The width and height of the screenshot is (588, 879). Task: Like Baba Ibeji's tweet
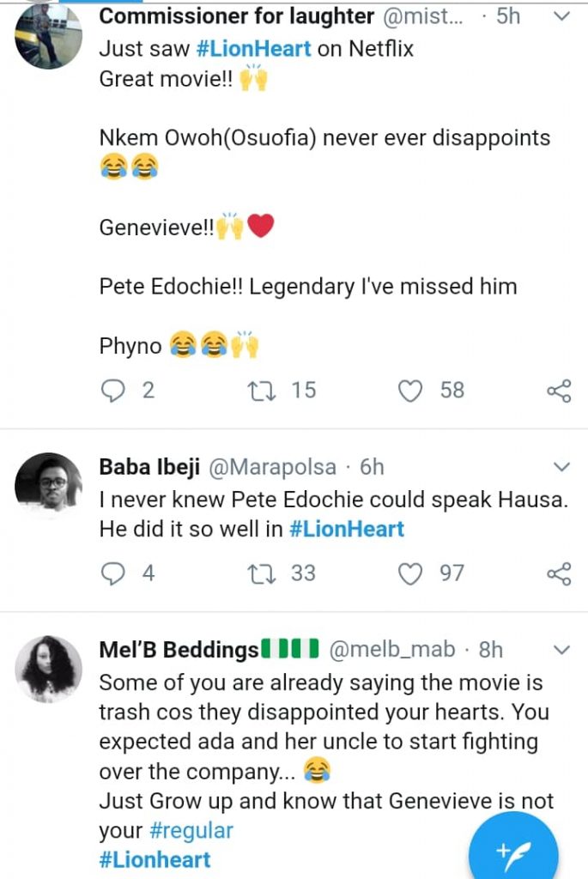coord(412,573)
